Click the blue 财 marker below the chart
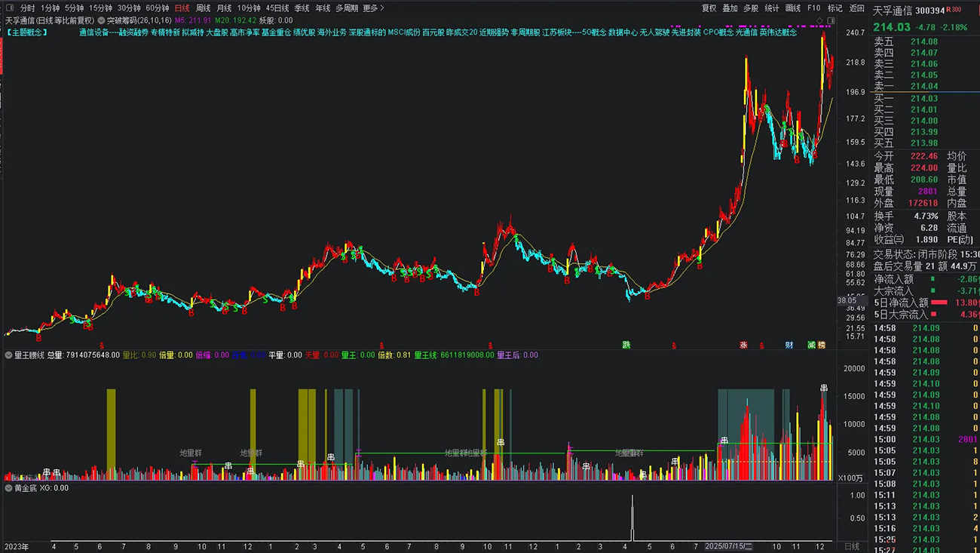The image size is (980, 553). tap(789, 345)
